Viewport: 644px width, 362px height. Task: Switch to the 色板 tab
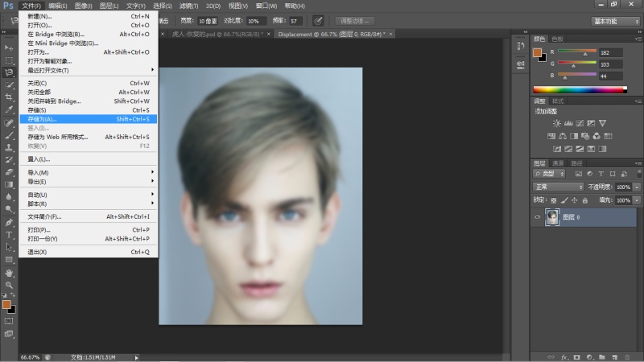pyautogui.click(x=557, y=39)
